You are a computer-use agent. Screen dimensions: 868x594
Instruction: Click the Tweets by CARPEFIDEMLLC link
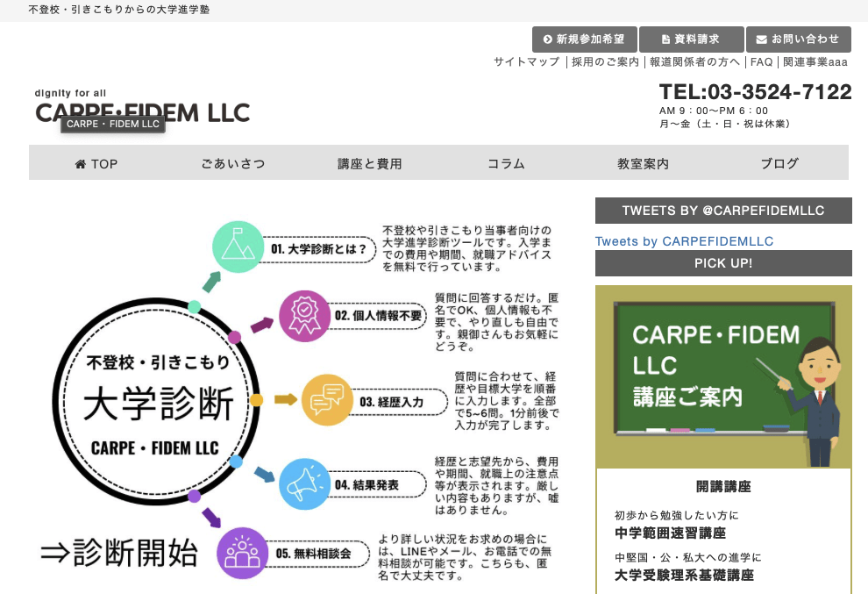click(x=683, y=241)
